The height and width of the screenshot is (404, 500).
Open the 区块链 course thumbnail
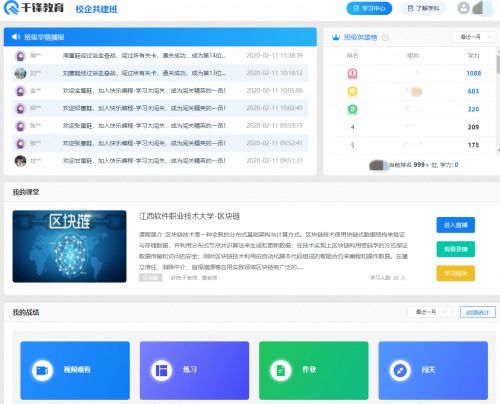(69, 246)
